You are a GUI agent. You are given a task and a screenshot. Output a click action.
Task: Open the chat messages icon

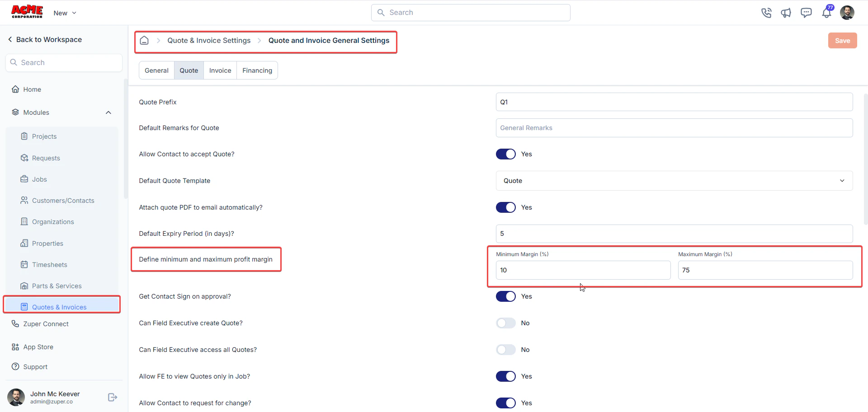(806, 13)
